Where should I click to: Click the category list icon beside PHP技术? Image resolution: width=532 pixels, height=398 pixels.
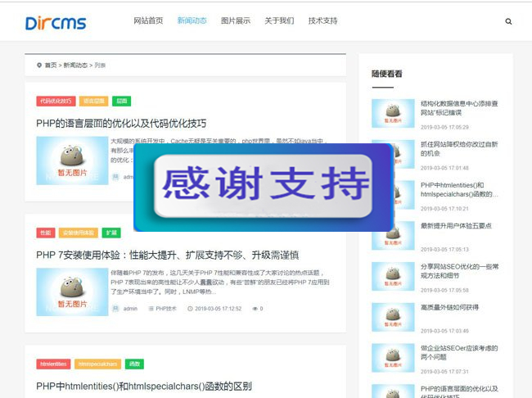tap(151, 309)
